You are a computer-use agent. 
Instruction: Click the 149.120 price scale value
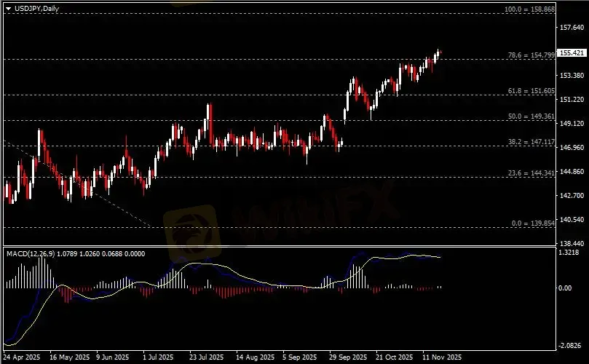[572, 124]
